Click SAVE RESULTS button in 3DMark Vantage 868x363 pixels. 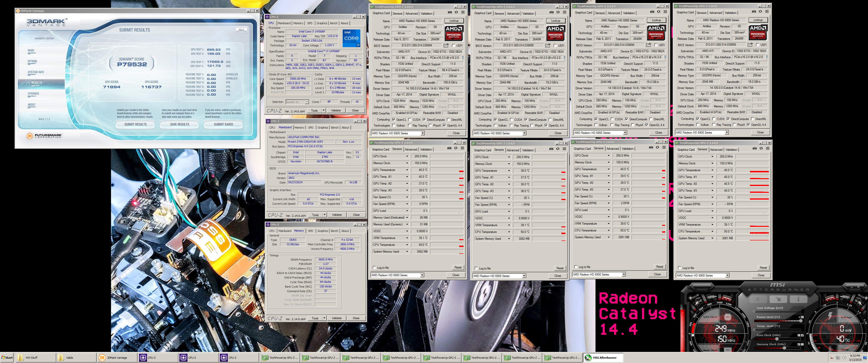180,124
